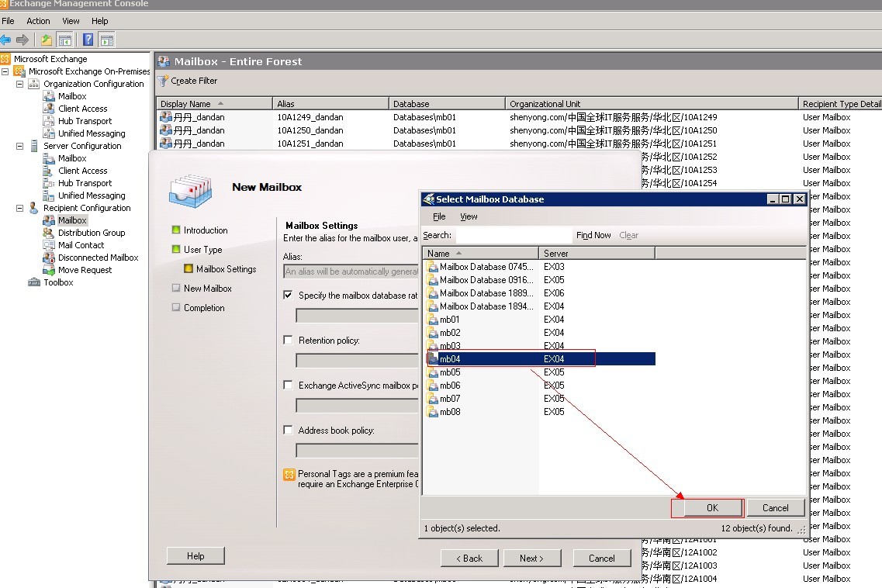The image size is (882, 588).
Task: Toggle the show/hide action pane toolbar icon
Action: (107, 40)
